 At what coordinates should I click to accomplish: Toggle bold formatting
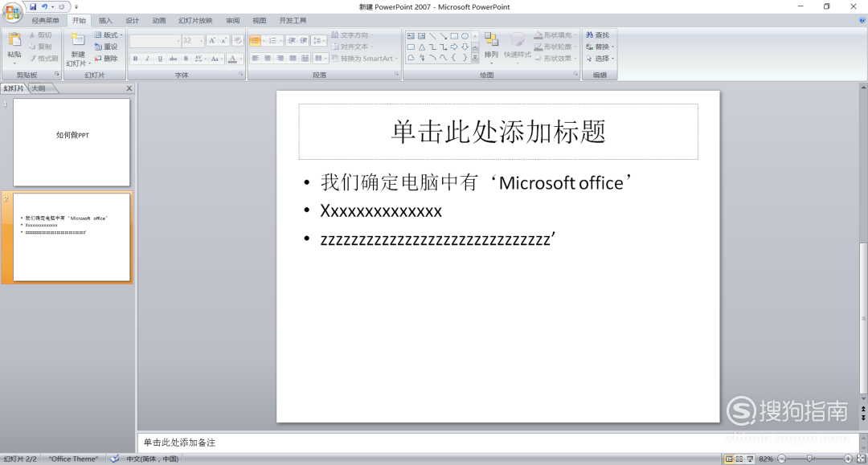pos(135,58)
